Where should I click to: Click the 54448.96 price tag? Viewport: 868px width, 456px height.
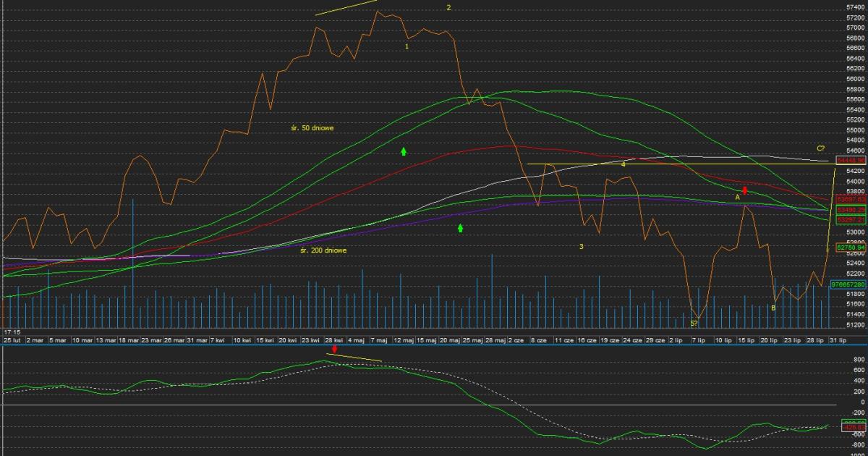(851, 159)
